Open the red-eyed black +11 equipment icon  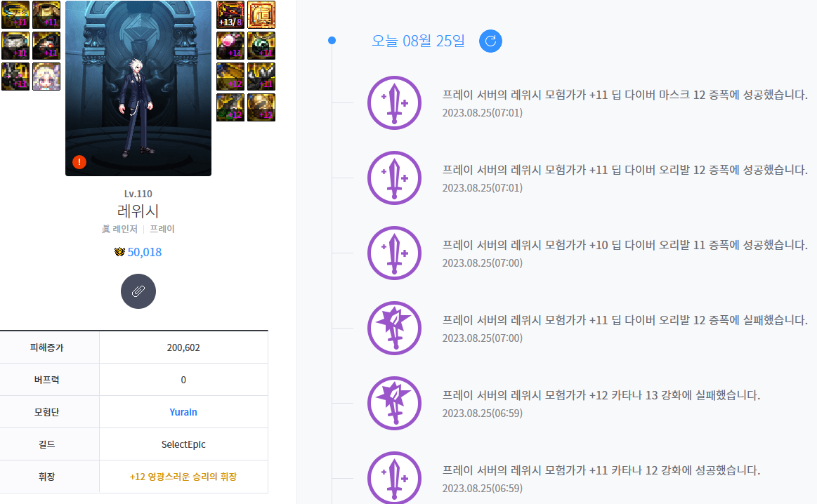tap(46, 46)
